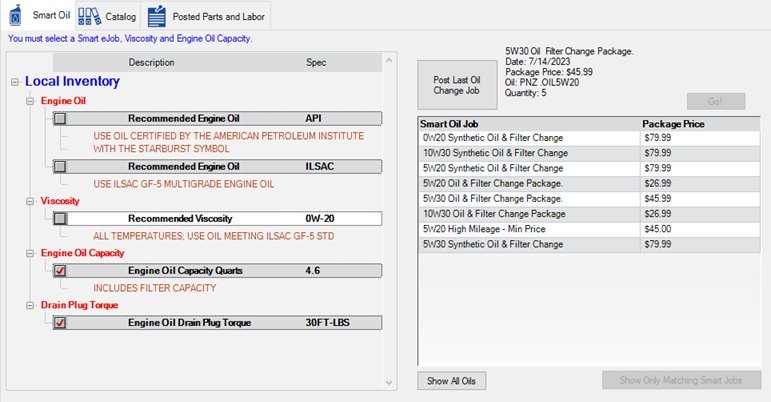The image size is (771, 402).
Task: Click the scroll down arrow in tree panel
Action: [x=389, y=382]
